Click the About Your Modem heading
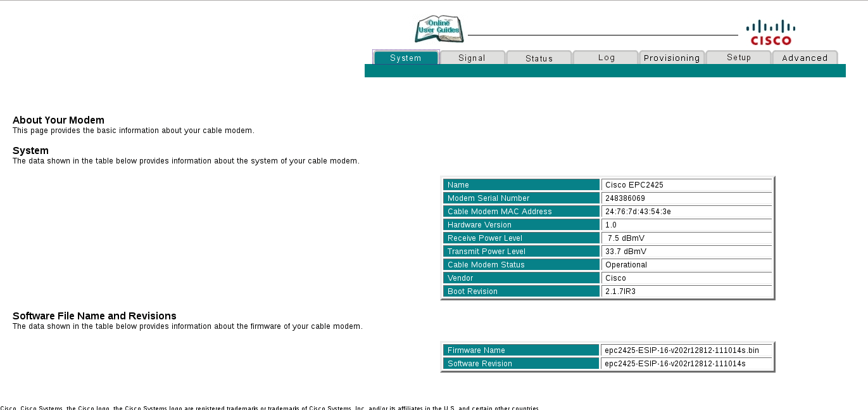Image resolution: width=868 pixels, height=410 pixels. click(x=58, y=120)
